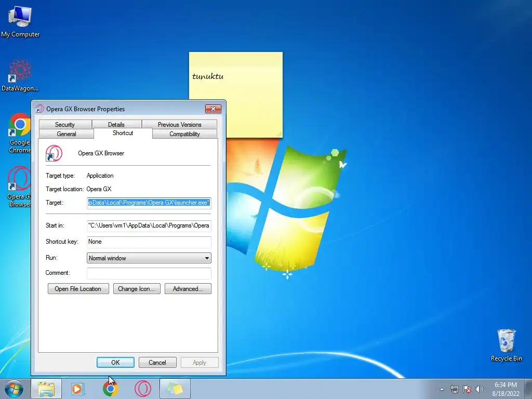The width and height of the screenshot is (532, 399).
Task: Click into the Comment field
Action: pos(149,273)
